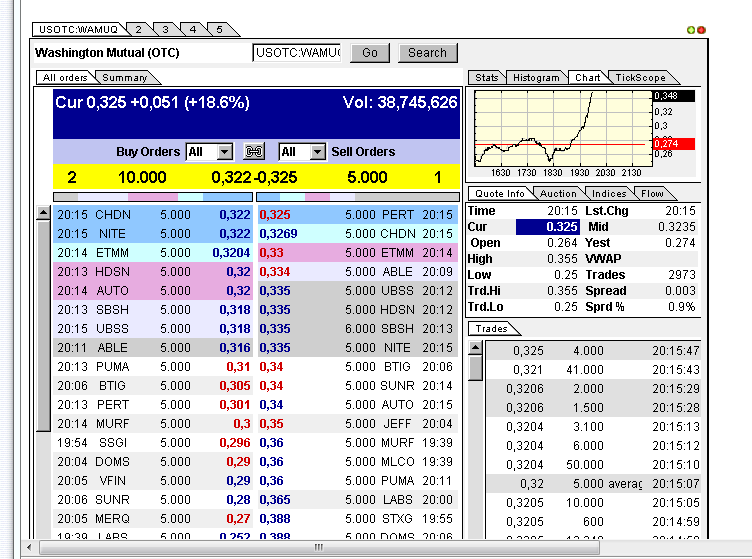Click the order book scroll up arrow
The height and width of the screenshot is (559, 752).
44,213
